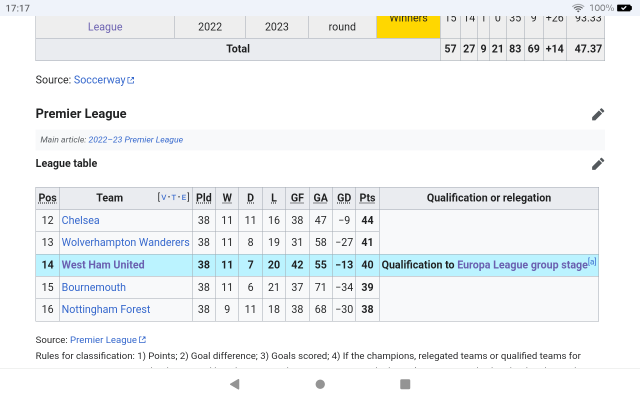Go to Wolverhampton Wanderers team link
640x400 pixels.
pyautogui.click(x=125, y=242)
